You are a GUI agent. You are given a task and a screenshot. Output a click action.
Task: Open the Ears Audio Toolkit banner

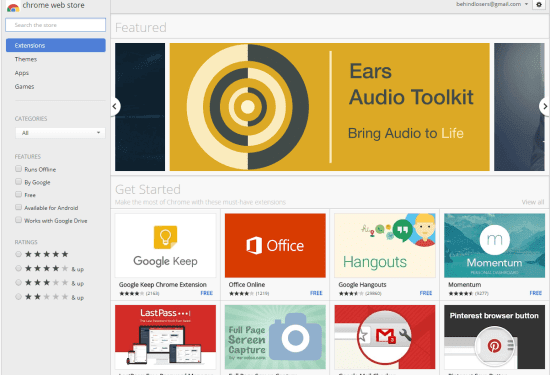click(329, 107)
